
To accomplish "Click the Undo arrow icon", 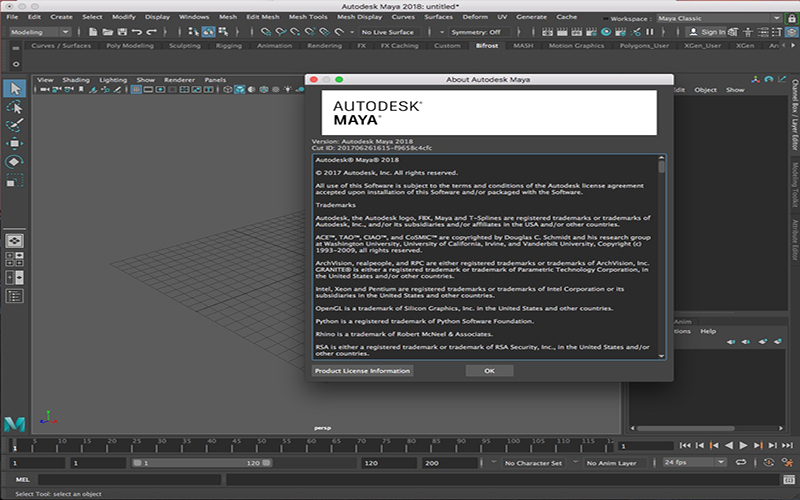I will (136, 32).
